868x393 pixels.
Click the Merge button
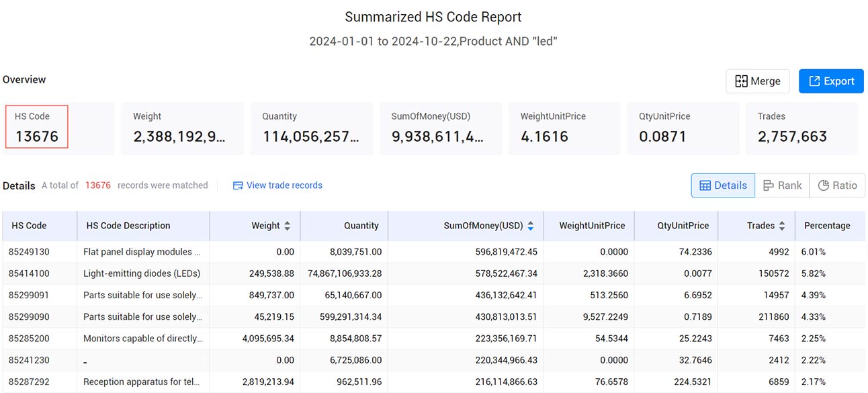tap(757, 81)
